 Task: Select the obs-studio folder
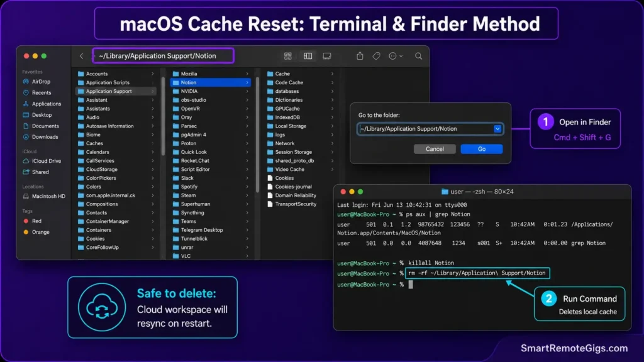point(210,100)
